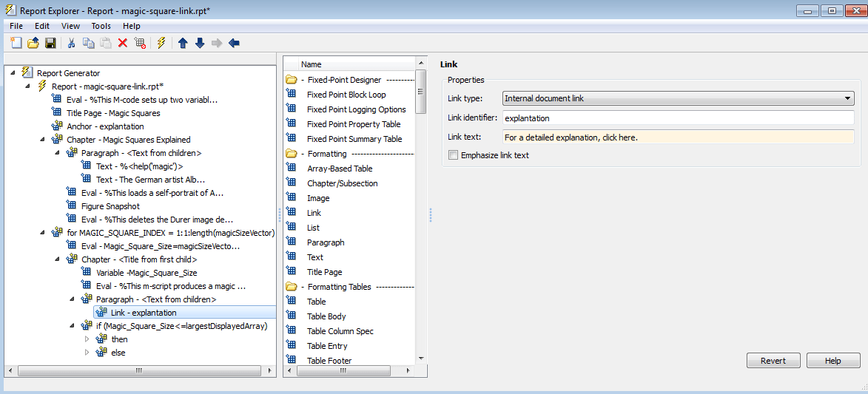The image size is (868, 394).
Task: Click the deactivate component toolbar icon
Action: click(x=140, y=43)
